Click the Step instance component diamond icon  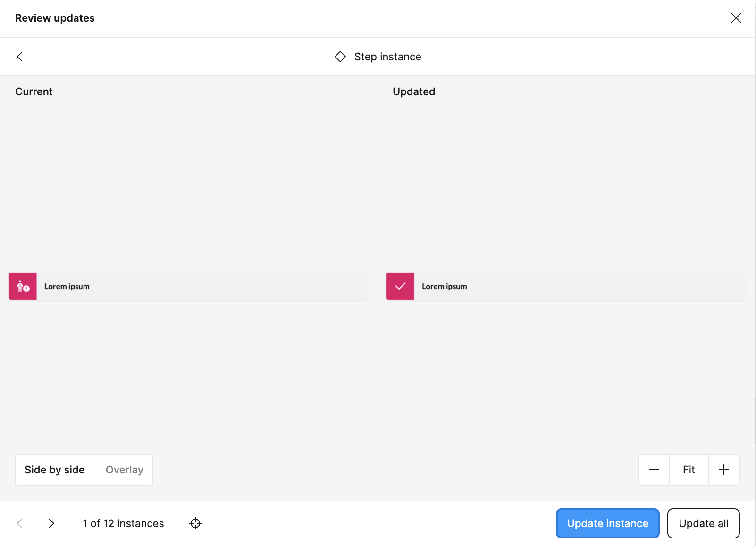pos(340,57)
